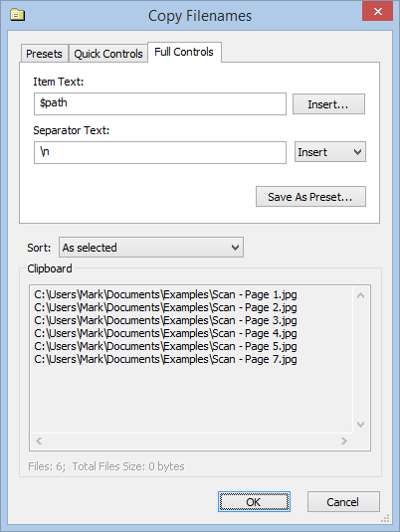Expand the Sort dropdown "As selected"
The height and width of the screenshot is (532, 400).
151,248
